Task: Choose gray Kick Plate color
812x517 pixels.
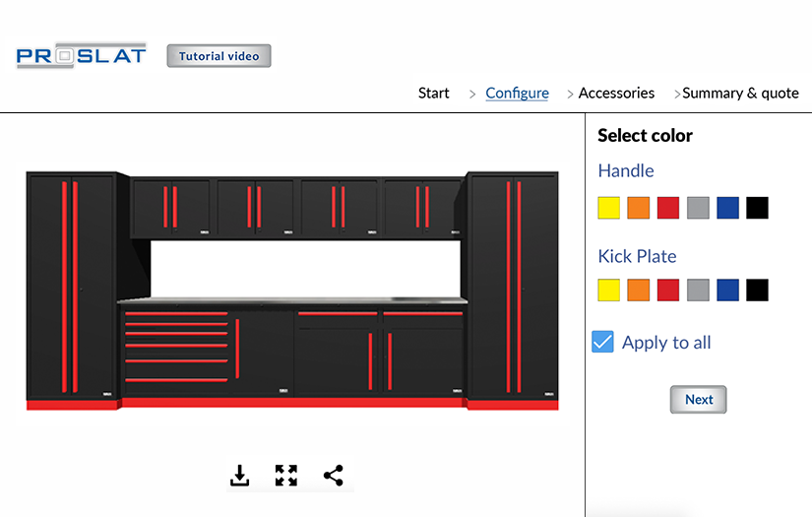Action: [x=698, y=291]
